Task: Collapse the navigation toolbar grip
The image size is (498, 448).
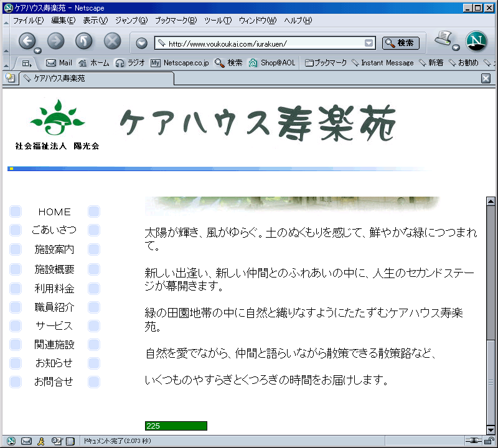Action: pyautogui.click(x=6, y=42)
